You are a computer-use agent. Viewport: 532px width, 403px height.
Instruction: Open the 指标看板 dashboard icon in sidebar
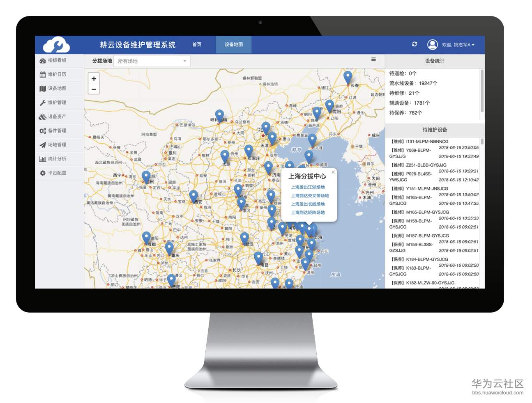(43, 60)
